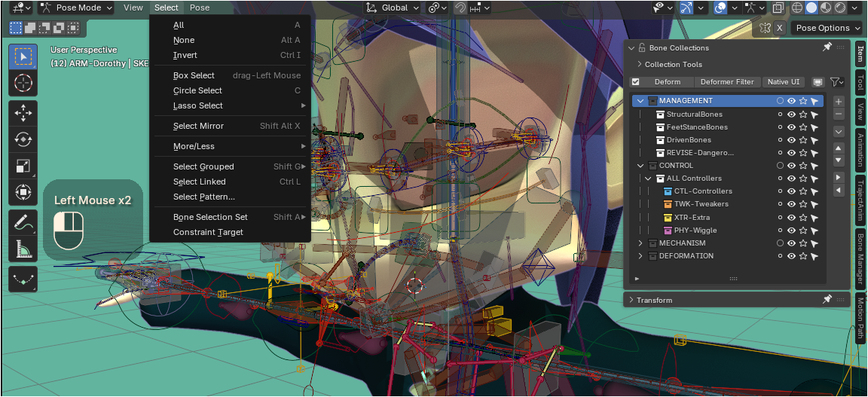
Task: Collapse the MANAGEMENT collection tree
Action: click(640, 102)
